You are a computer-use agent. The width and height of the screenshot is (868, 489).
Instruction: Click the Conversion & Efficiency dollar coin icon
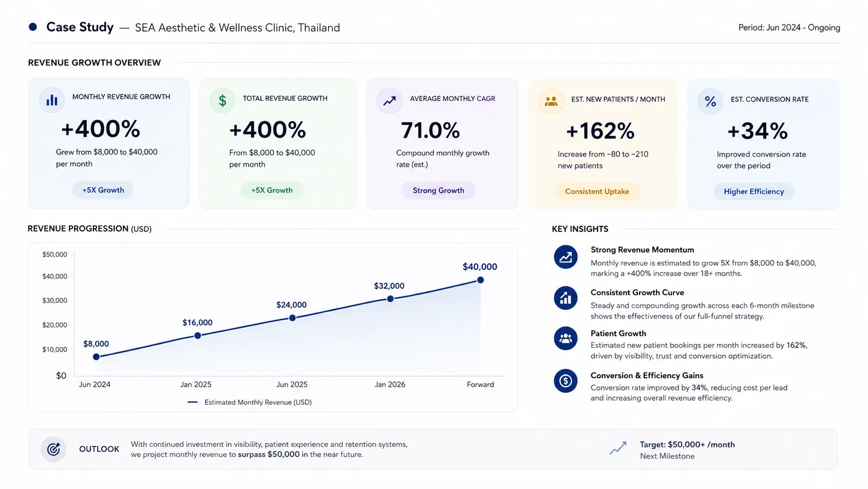(x=566, y=381)
